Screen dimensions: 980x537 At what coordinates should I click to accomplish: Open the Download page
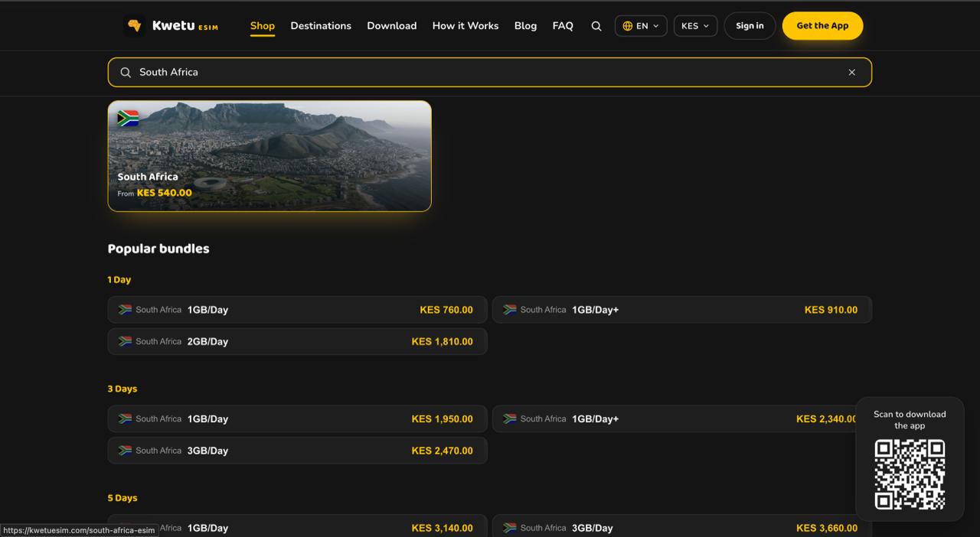click(x=392, y=26)
